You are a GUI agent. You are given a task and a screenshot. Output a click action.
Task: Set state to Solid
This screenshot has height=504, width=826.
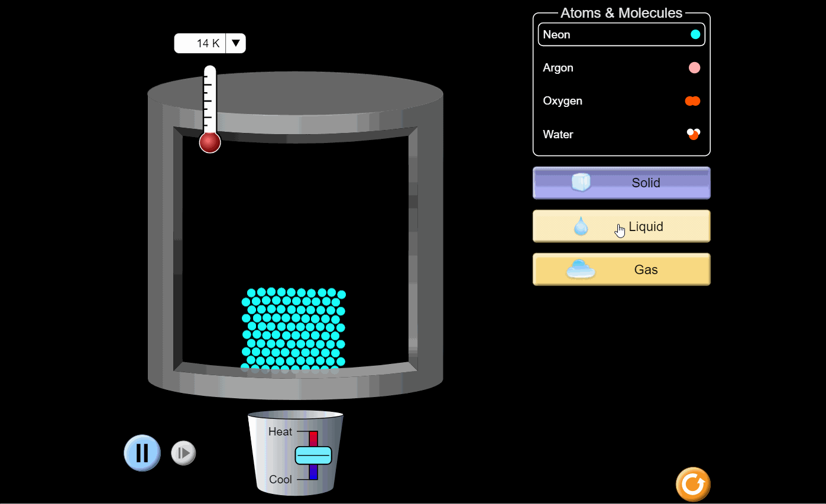point(621,183)
